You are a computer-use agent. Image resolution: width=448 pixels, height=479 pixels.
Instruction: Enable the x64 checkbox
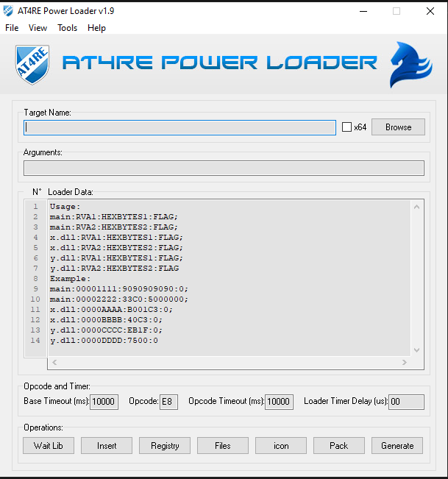click(347, 127)
